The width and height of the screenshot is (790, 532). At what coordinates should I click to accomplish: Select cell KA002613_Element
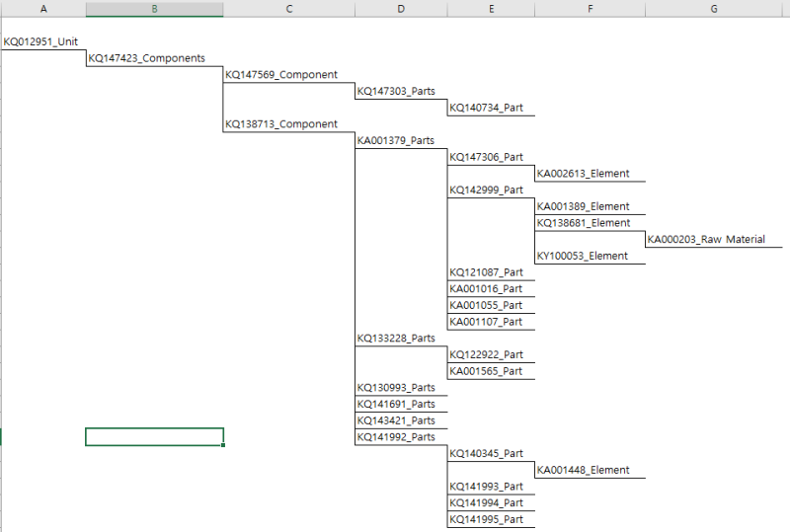click(x=590, y=174)
